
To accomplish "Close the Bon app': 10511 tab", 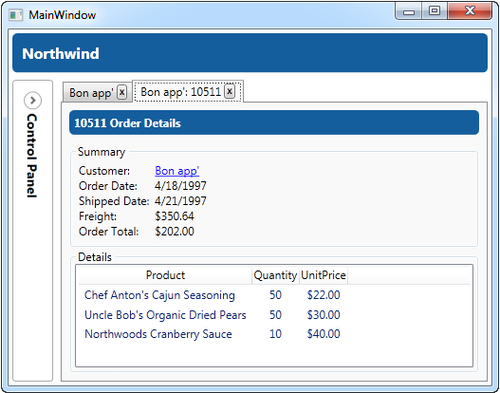I will point(229,91).
